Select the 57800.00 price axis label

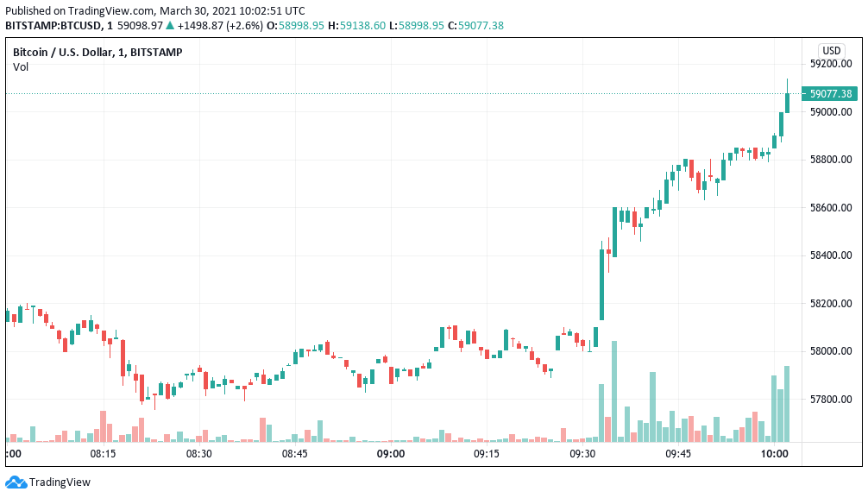point(830,400)
